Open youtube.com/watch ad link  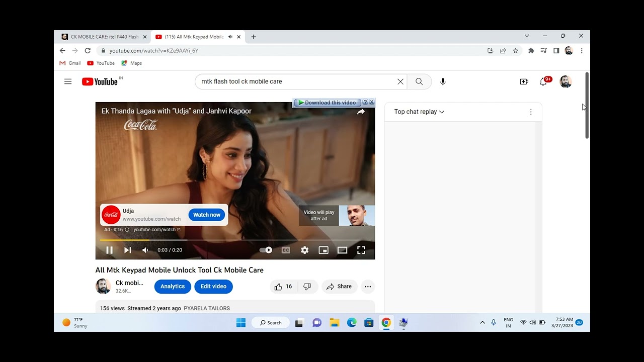click(156, 230)
